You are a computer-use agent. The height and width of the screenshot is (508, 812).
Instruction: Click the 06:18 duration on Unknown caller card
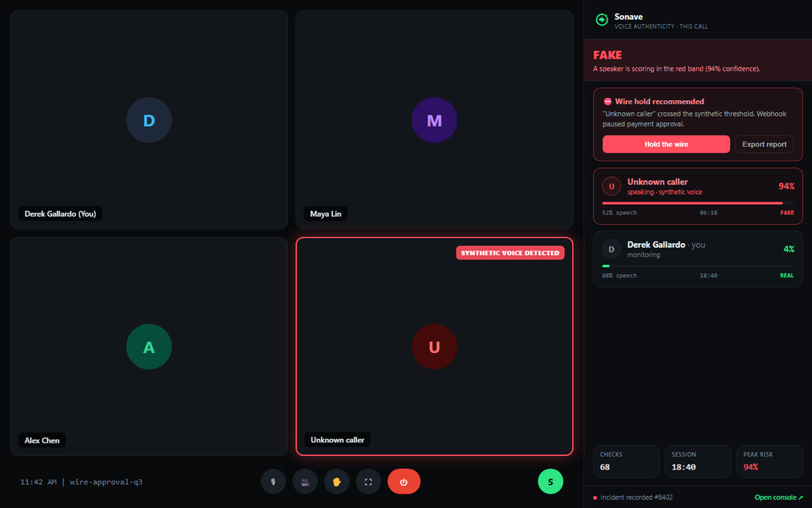point(708,212)
